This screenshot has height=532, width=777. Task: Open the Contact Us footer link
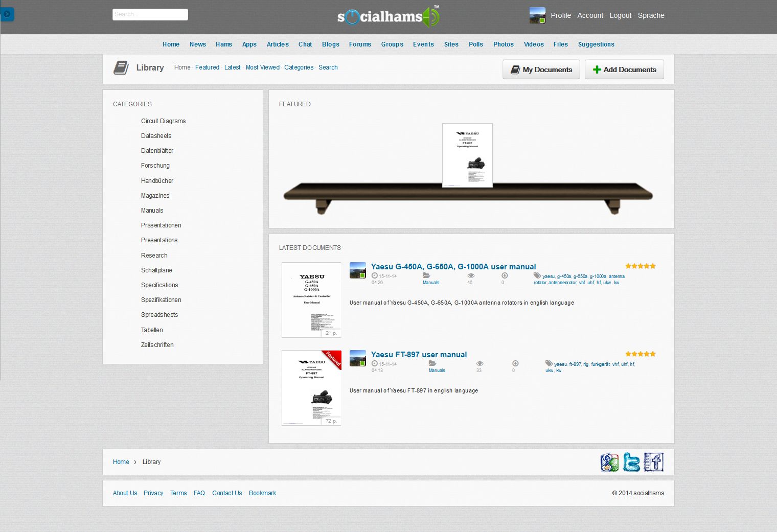pos(227,493)
